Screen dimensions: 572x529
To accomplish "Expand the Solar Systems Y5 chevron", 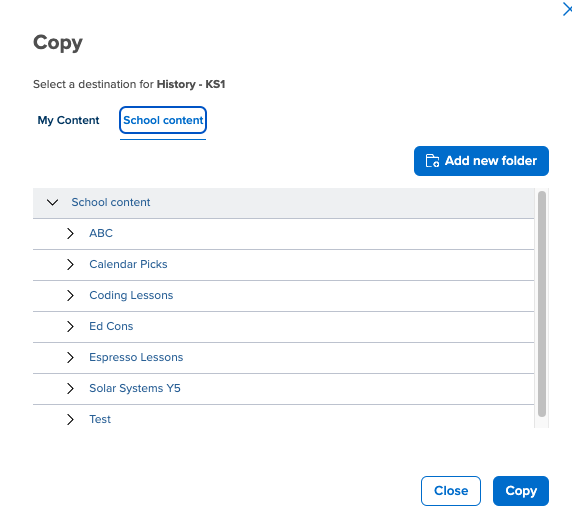I will click(70, 388).
